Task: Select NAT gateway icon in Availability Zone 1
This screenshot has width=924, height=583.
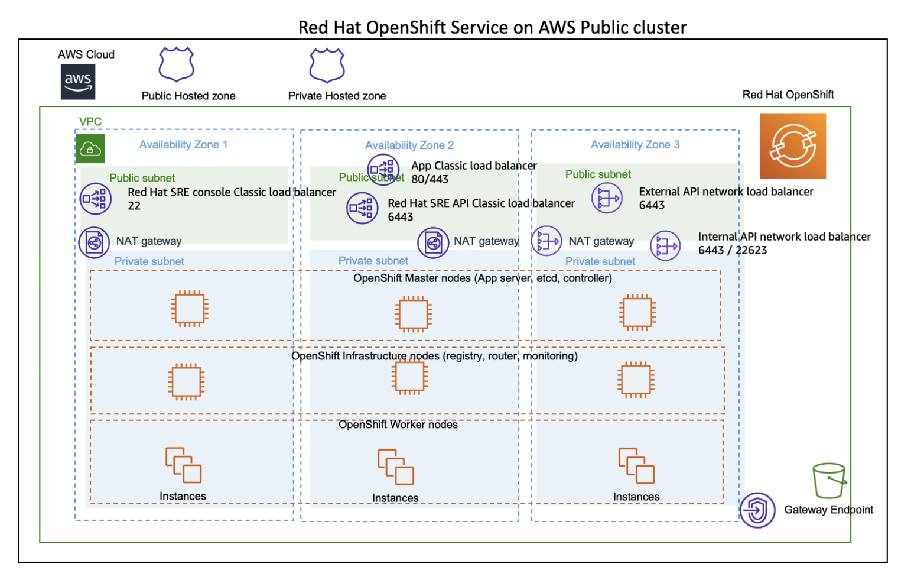Action: pos(94,242)
